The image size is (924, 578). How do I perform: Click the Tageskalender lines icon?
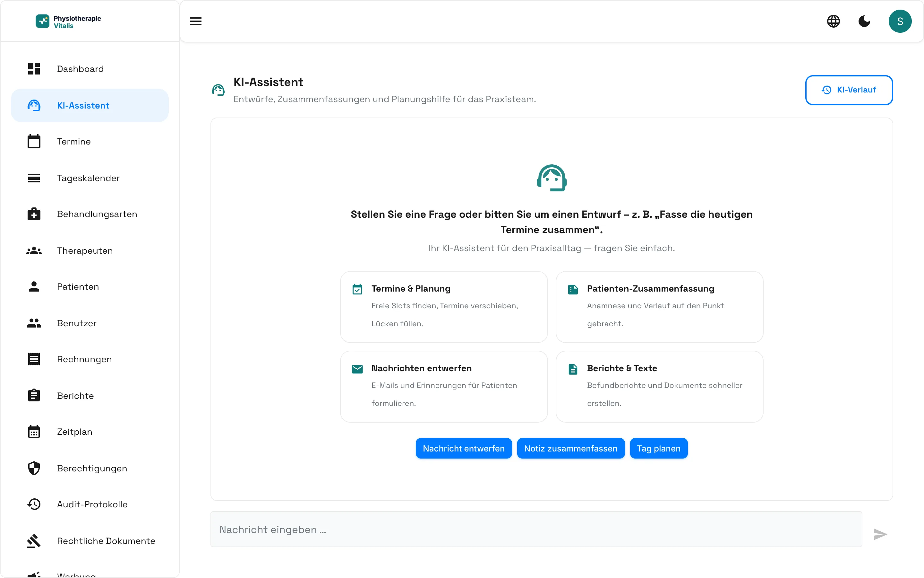coord(34,178)
